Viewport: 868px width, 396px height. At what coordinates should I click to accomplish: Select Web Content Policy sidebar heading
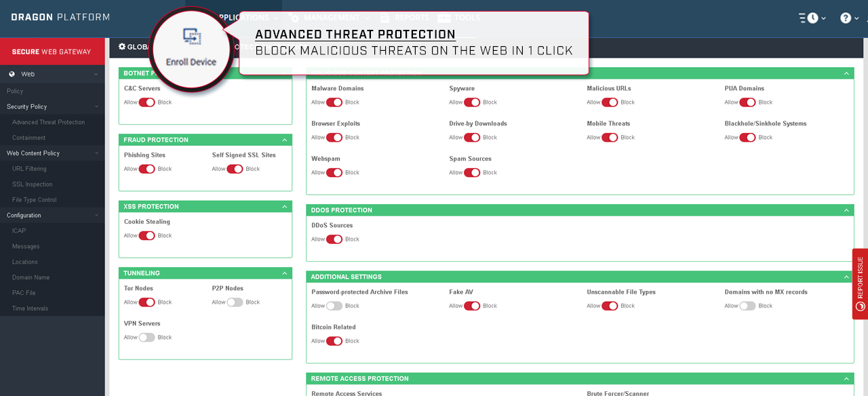click(x=33, y=153)
